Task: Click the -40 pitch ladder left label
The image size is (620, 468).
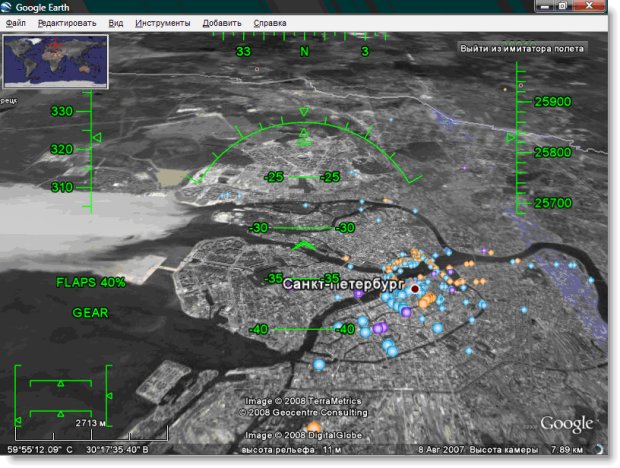Action: click(x=259, y=329)
